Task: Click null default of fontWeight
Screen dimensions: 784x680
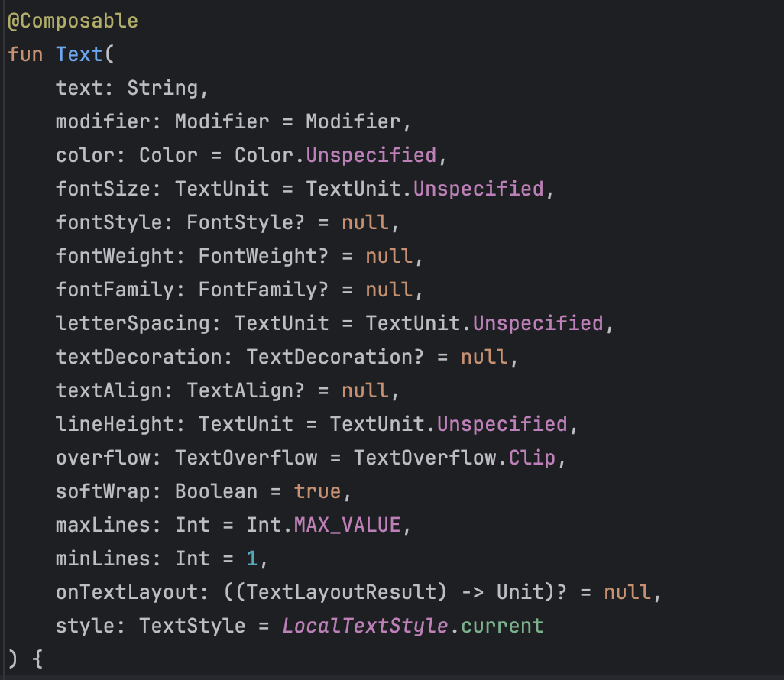Action: [x=389, y=256]
